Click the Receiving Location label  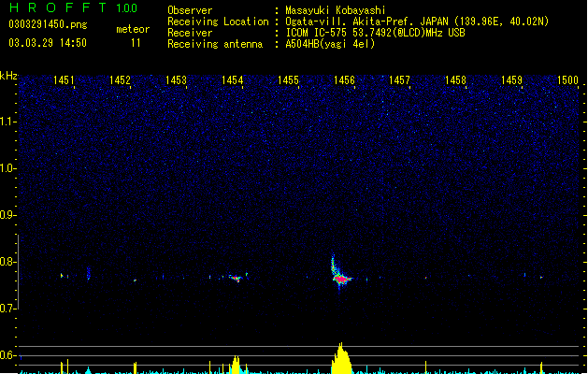pos(218,22)
